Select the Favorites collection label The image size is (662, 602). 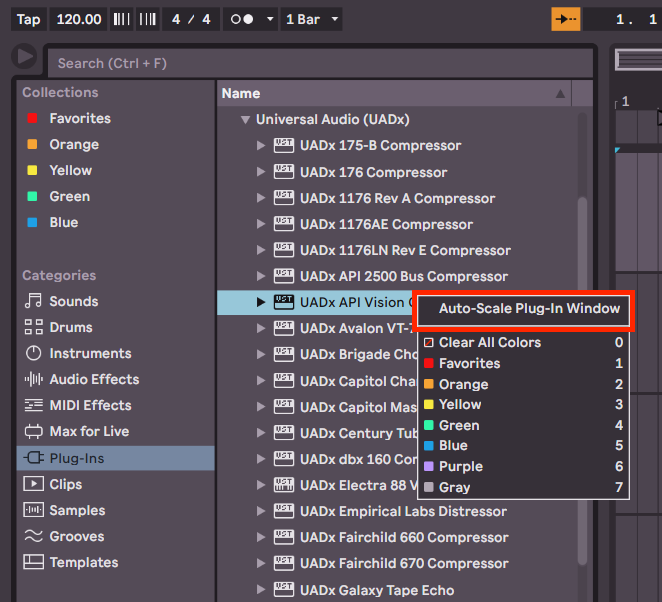click(x=80, y=118)
